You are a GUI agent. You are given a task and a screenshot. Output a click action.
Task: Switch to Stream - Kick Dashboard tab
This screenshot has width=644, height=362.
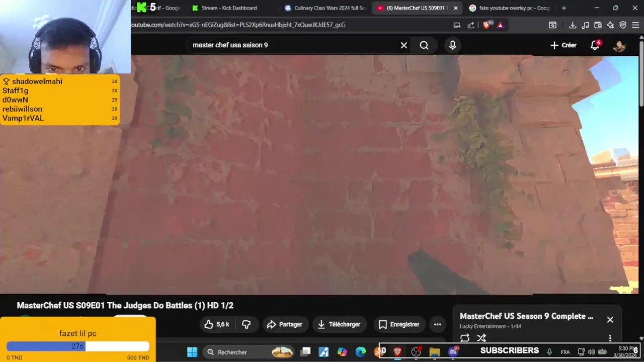tap(229, 8)
